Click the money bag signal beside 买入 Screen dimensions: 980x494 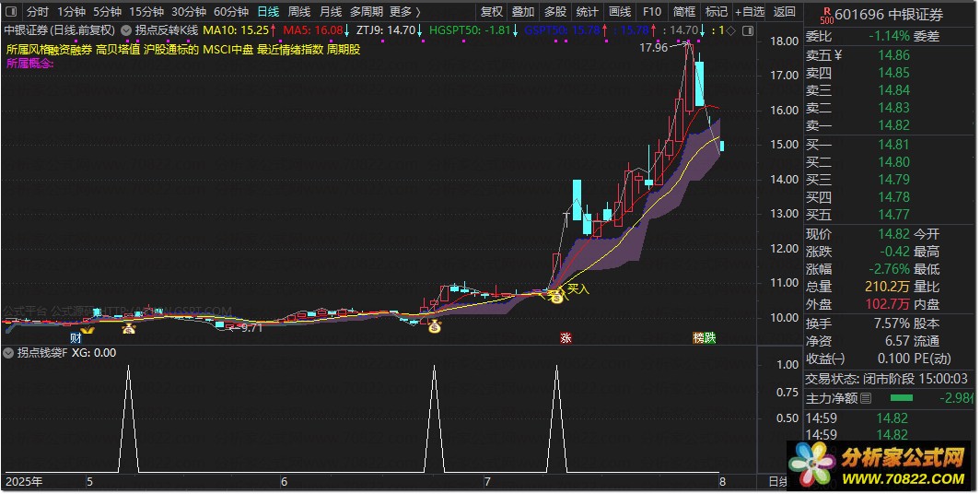[x=555, y=297]
